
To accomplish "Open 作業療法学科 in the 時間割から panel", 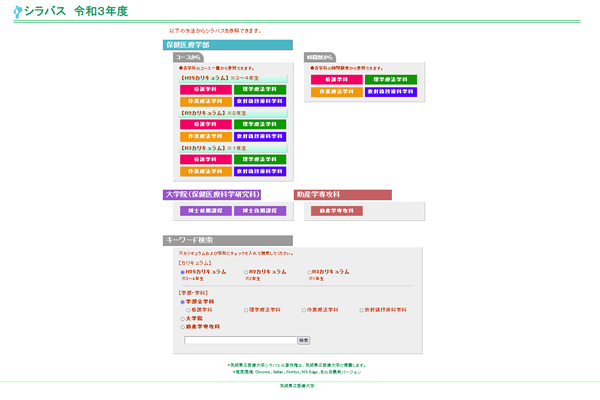I will [337, 92].
